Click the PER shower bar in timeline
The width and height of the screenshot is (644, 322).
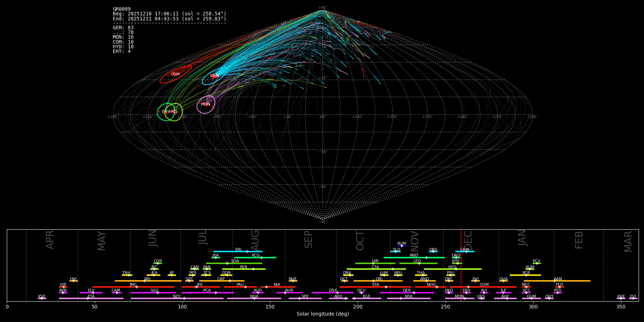244,269
